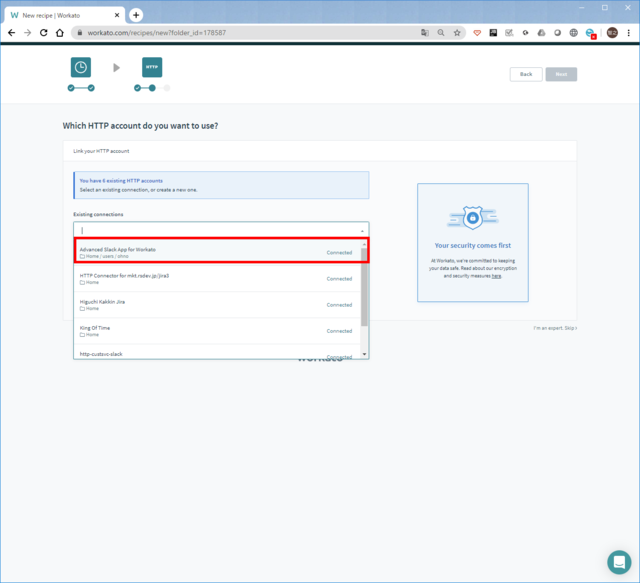Collapse the existing connections dropdown arrow
Viewport: 640px width, 583px height.
pos(362,231)
